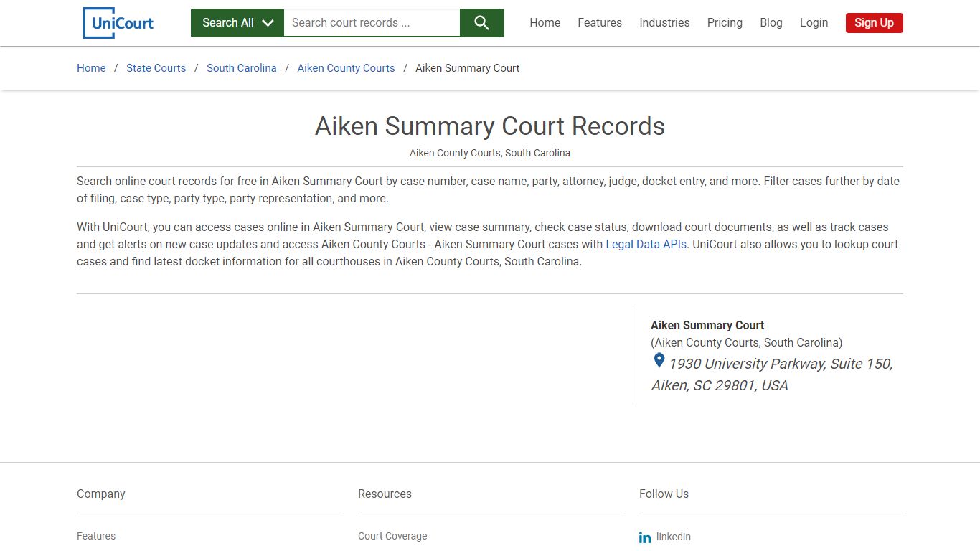Open the footer Features link
Image resolution: width=980 pixels, height=551 pixels.
pos(96,536)
